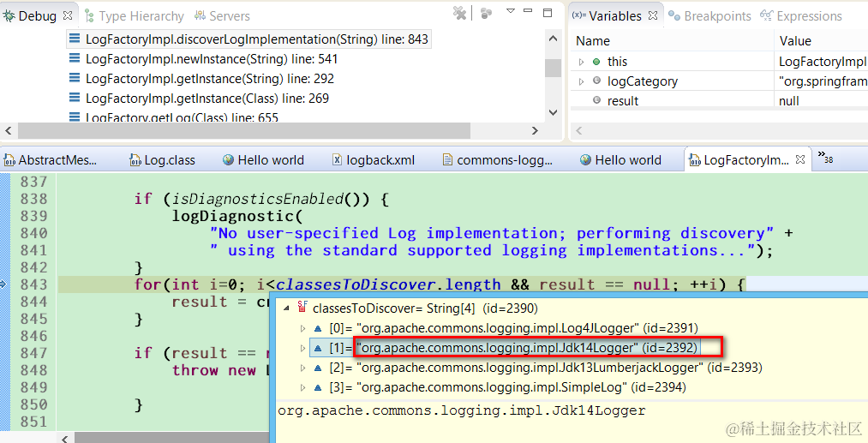Switch to the AbstractMes... editor tab

[51, 160]
